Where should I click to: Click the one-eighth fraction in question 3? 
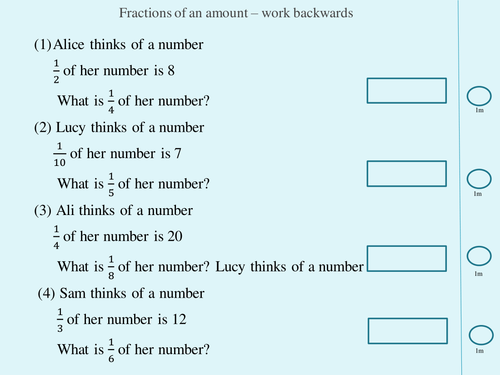tap(111, 267)
